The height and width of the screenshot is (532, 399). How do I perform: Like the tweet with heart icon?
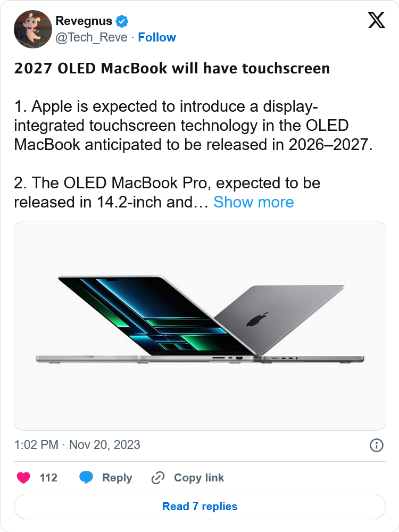pos(23,478)
